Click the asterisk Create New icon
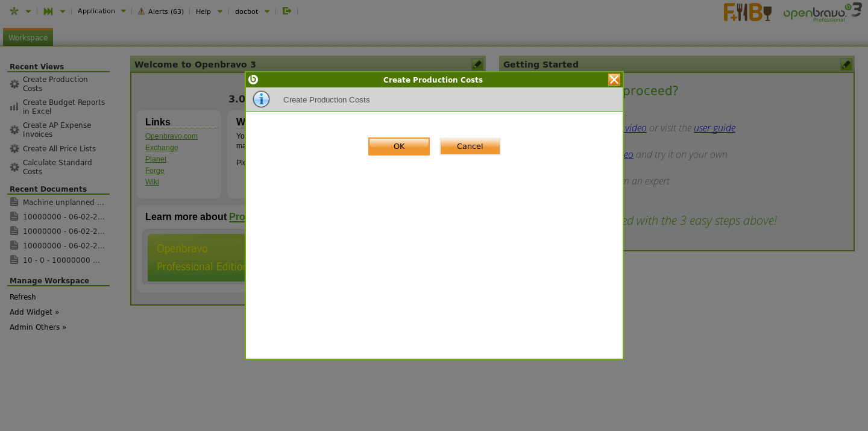This screenshot has width=868, height=431. pos(14,11)
